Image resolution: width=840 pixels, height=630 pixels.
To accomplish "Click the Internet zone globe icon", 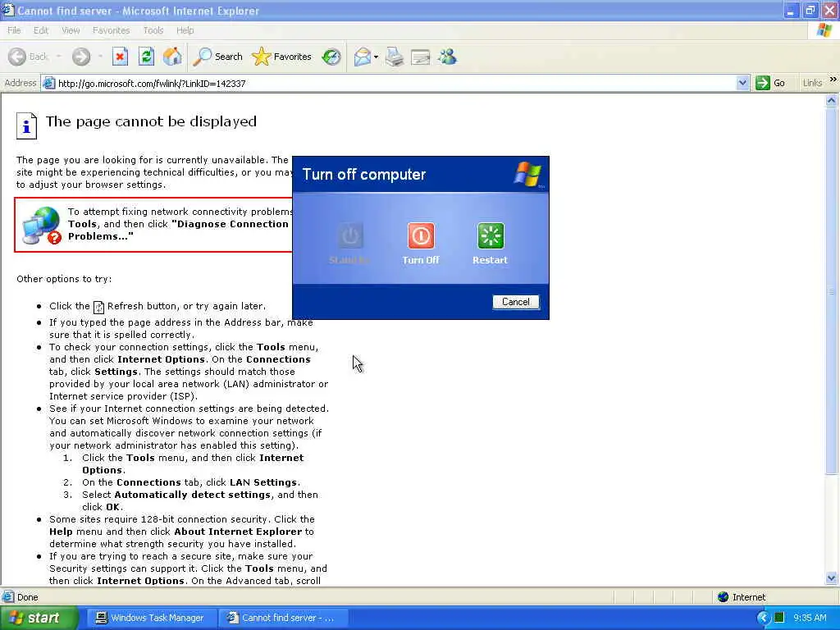I will [724, 597].
